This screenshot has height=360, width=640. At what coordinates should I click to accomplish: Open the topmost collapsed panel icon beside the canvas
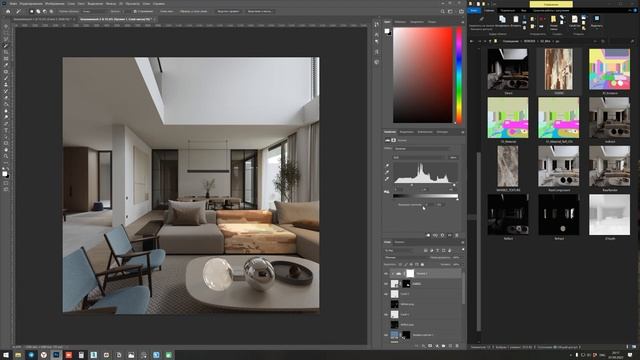[x=376, y=24]
